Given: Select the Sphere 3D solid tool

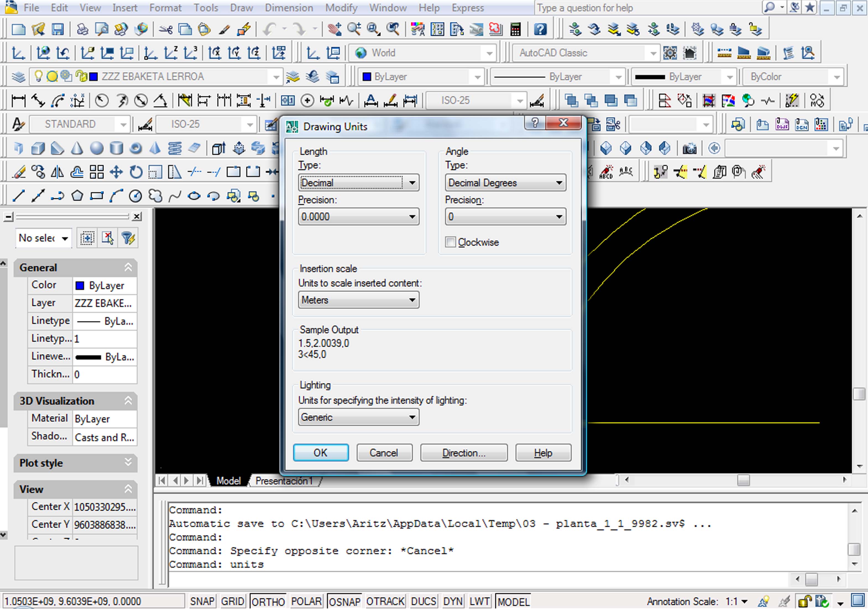Looking at the screenshot, I should (x=97, y=148).
